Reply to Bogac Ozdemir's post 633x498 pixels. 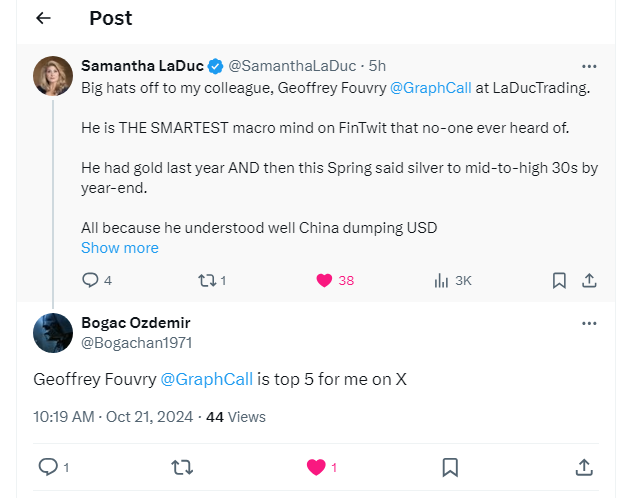(47, 467)
